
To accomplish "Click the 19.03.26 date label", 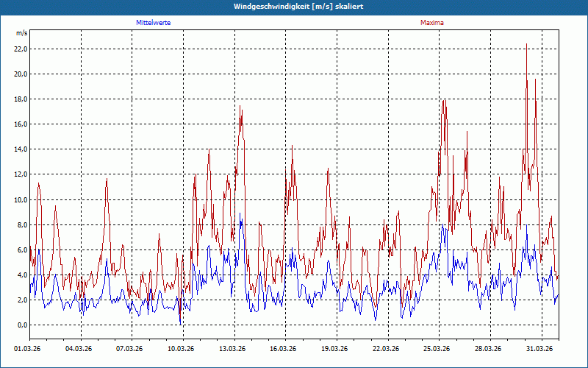I will tap(334, 349).
